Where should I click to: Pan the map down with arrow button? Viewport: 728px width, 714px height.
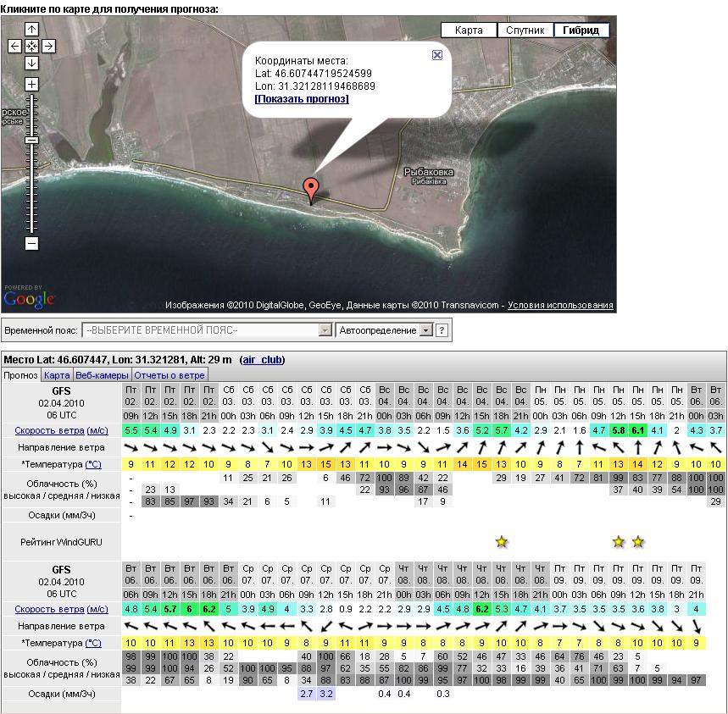[31, 64]
